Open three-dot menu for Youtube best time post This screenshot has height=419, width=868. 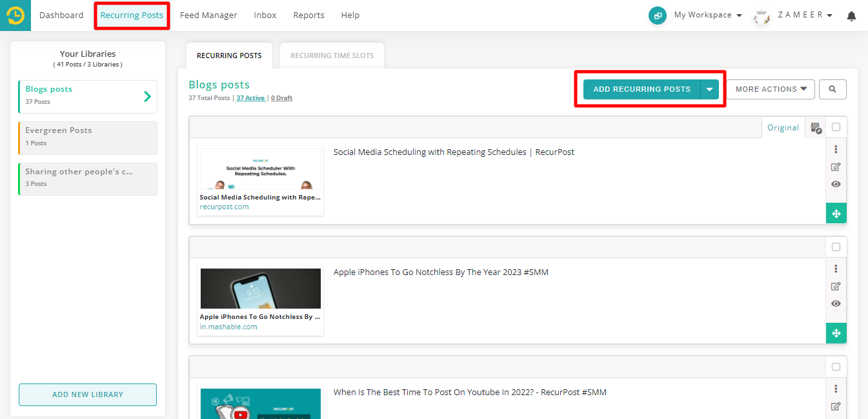pos(836,389)
